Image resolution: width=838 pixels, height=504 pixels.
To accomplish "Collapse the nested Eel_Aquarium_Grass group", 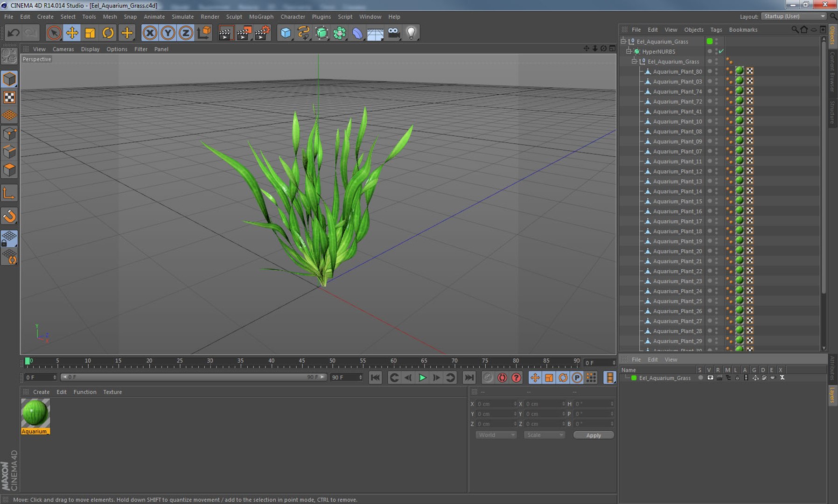I will [x=634, y=61].
